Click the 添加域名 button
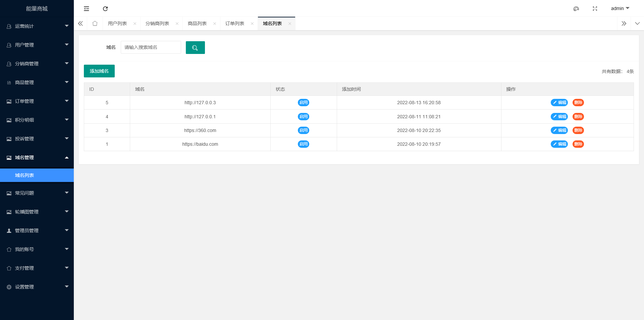The image size is (644, 320). [x=99, y=71]
